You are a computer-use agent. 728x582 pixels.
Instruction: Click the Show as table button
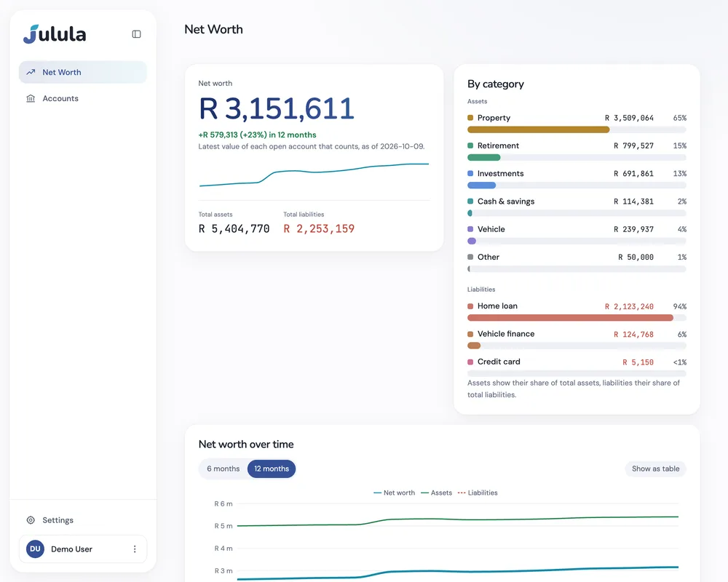coord(656,469)
